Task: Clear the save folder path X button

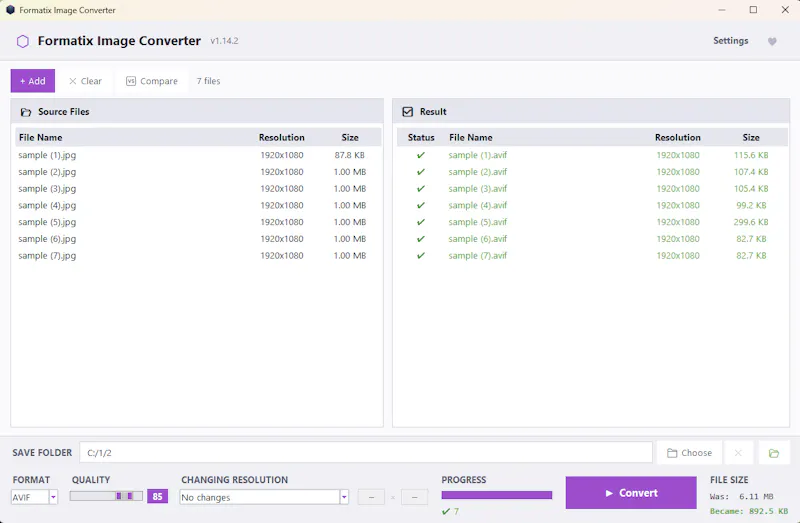Action: [x=738, y=453]
